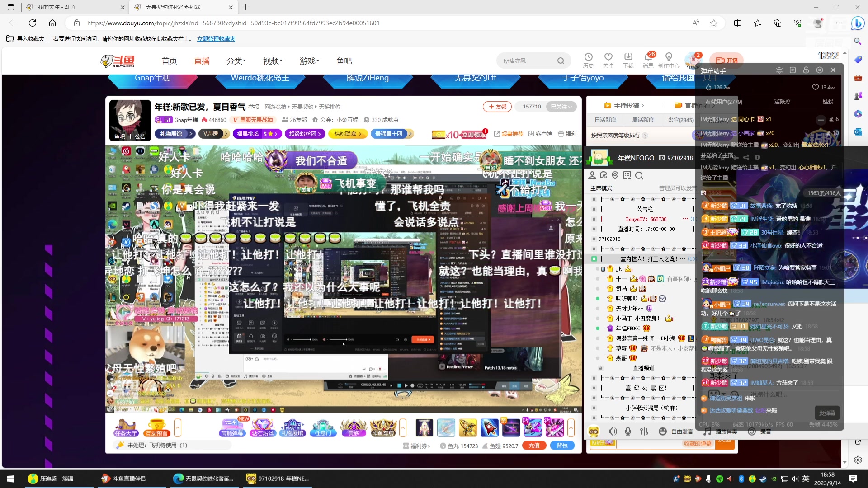Image resolution: width=868 pixels, height=488 pixels.
Task: Click the 充值 recharge button
Action: pyautogui.click(x=534, y=446)
